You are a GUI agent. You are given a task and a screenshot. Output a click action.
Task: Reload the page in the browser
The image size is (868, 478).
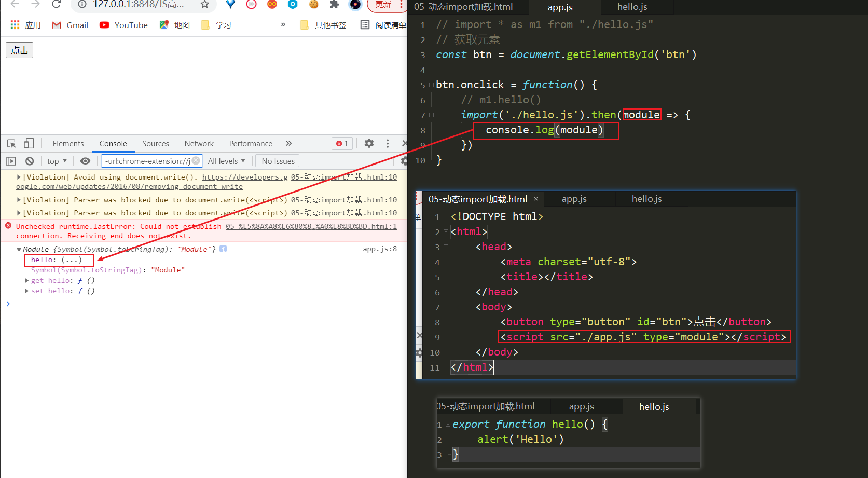[x=56, y=4]
